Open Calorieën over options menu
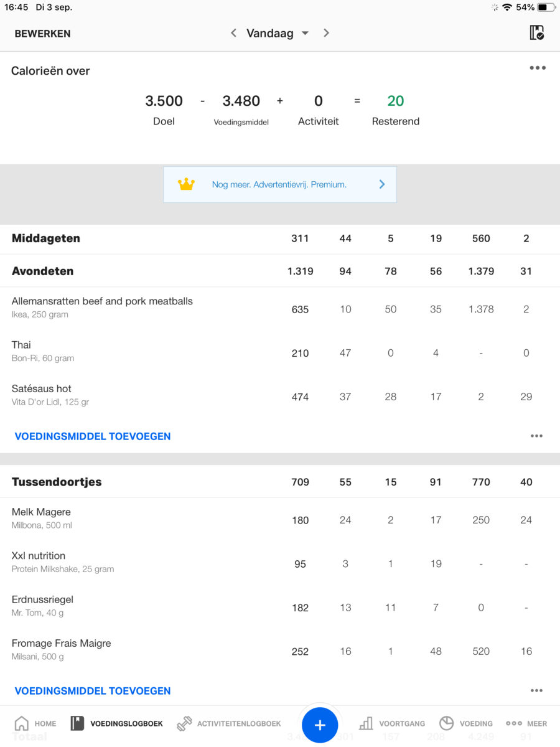 point(538,68)
